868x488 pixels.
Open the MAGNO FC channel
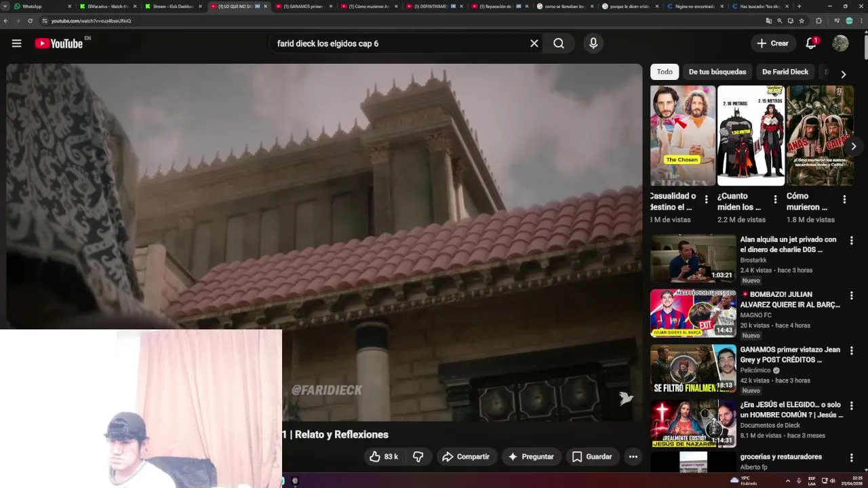tap(755, 315)
